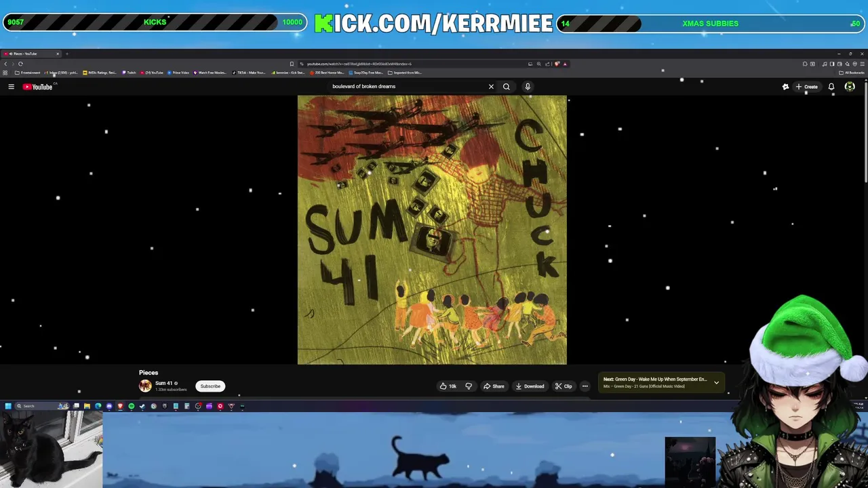The image size is (868, 488).
Task: Clear the YouTube search box text
Action: [491, 87]
